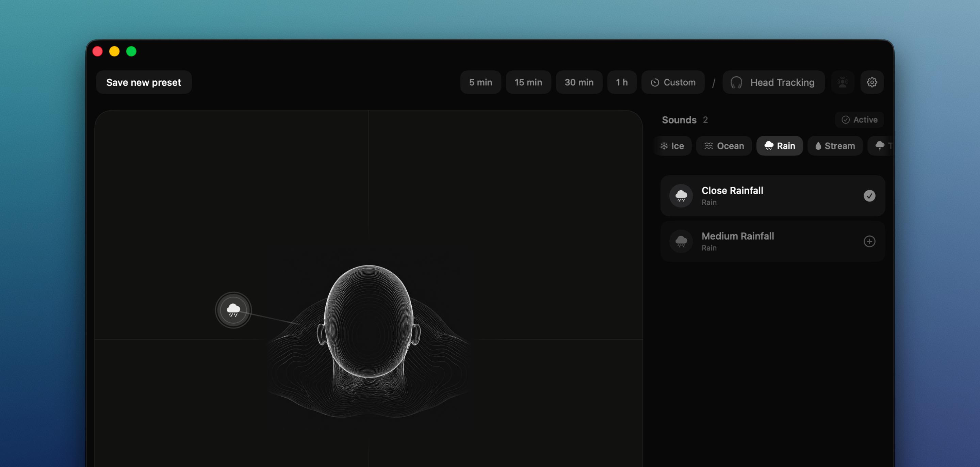Show Stream sounds tab
Screen dimensions: 980x467
click(x=835, y=146)
